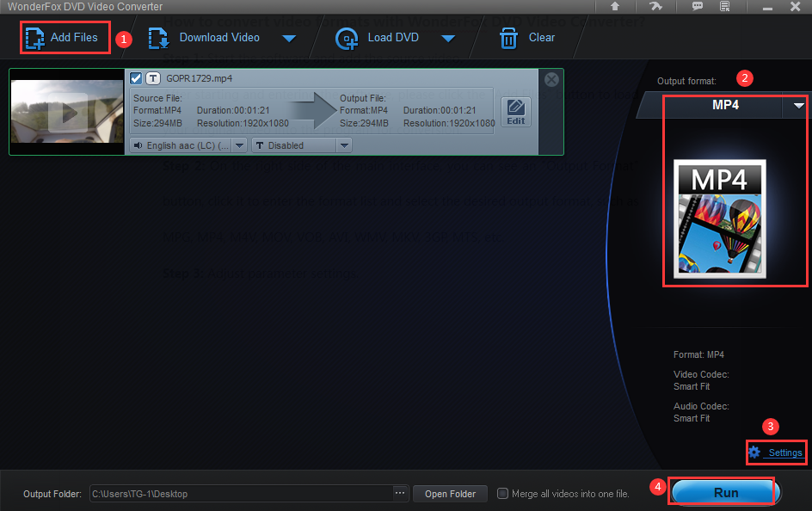Image resolution: width=812 pixels, height=511 pixels.
Task: Click the Load DVD disc icon
Action: [x=347, y=39]
